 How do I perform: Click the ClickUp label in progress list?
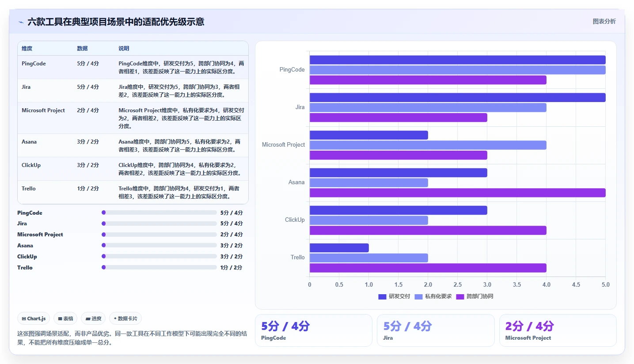pyautogui.click(x=27, y=257)
